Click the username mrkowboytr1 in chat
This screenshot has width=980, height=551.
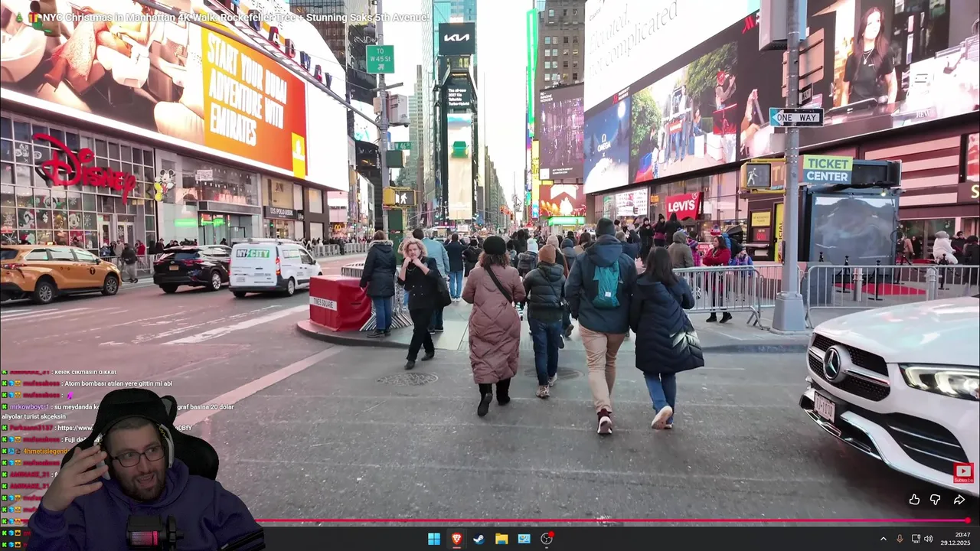(30, 407)
